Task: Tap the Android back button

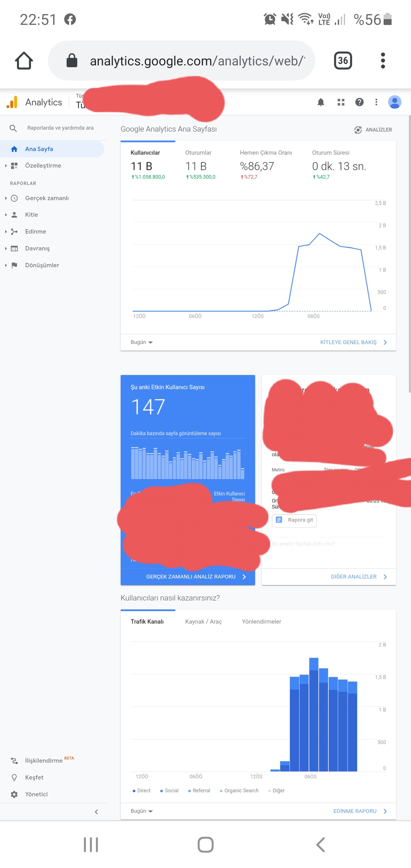Action: point(320,844)
